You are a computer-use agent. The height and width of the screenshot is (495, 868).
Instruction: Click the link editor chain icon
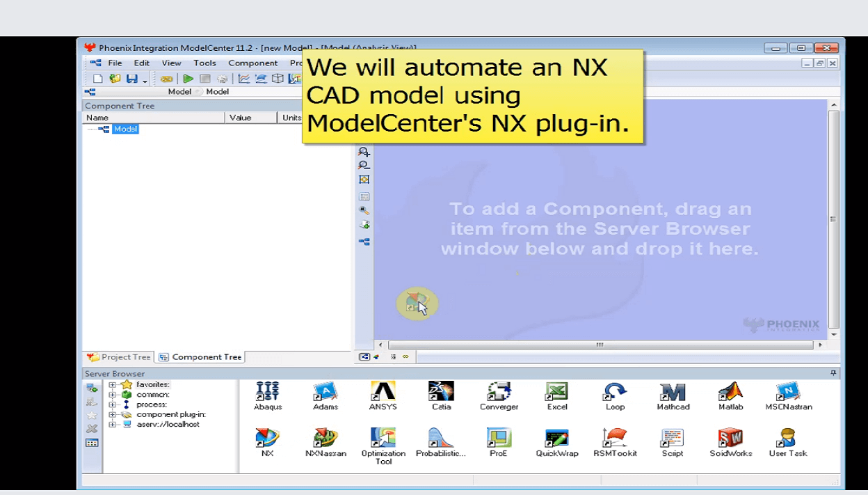coord(166,79)
